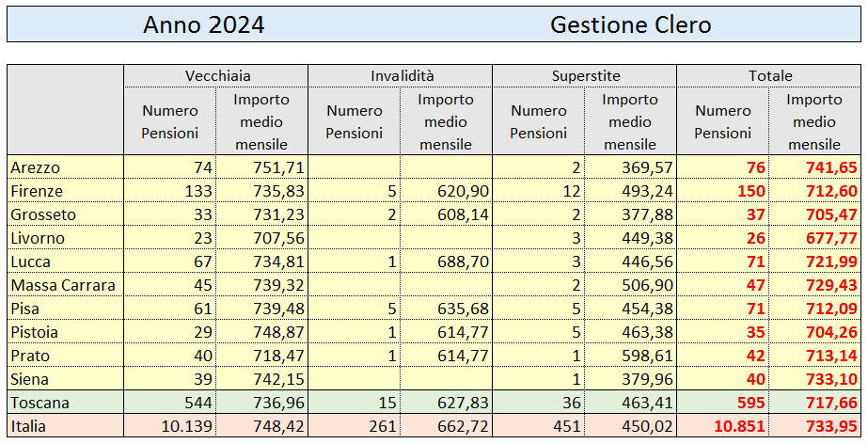Select the Invalidità column group header
868x444 pixels.
coord(401,76)
